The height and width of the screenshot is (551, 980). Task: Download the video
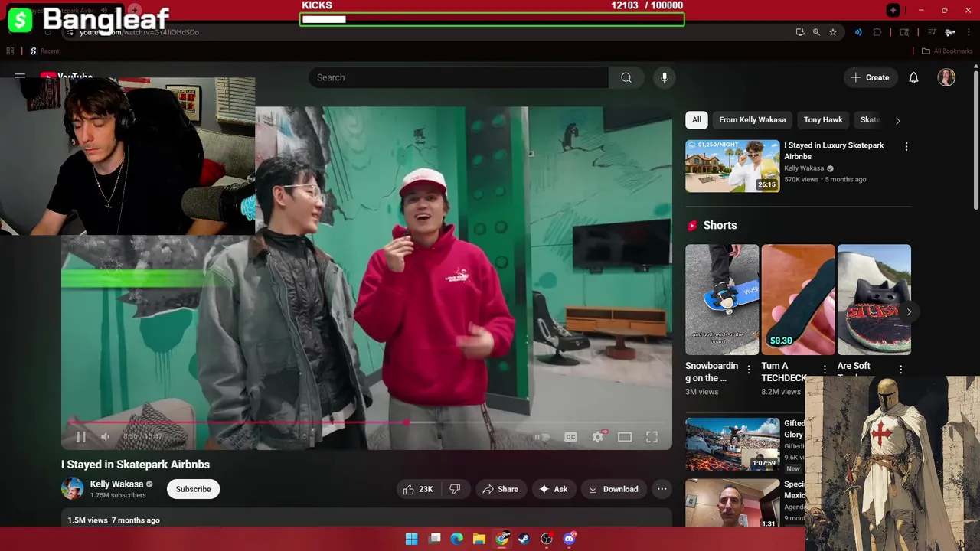613,489
